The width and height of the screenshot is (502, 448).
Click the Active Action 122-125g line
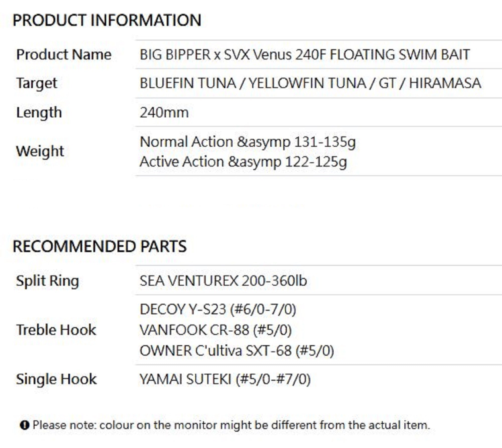(x=243, y=162)
